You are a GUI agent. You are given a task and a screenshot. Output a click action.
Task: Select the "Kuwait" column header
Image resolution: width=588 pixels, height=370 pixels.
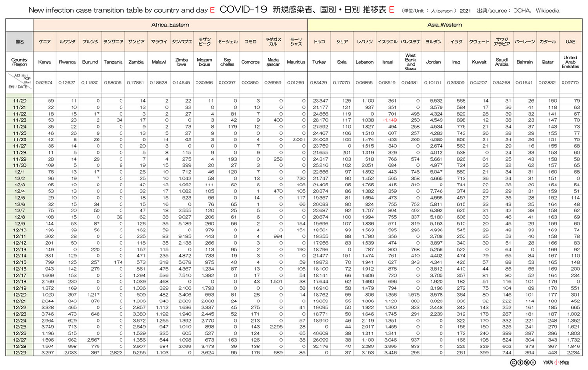pyautogui.click(x=479, y=63)
